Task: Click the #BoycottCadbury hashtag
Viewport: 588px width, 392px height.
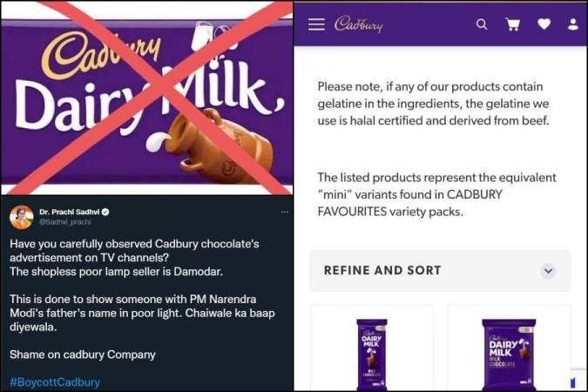Action: [55, 382]
